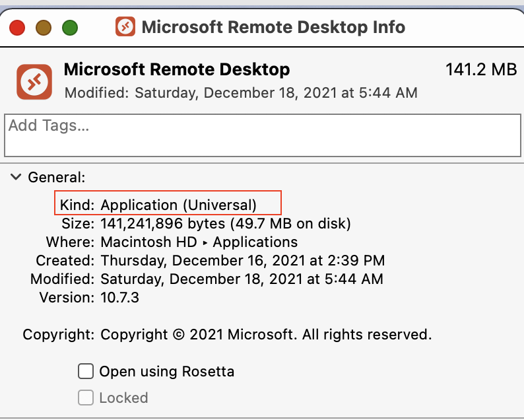Screen dimensions: 524x420
Task: Select the Modified date in General section
Action: [242, 279]
